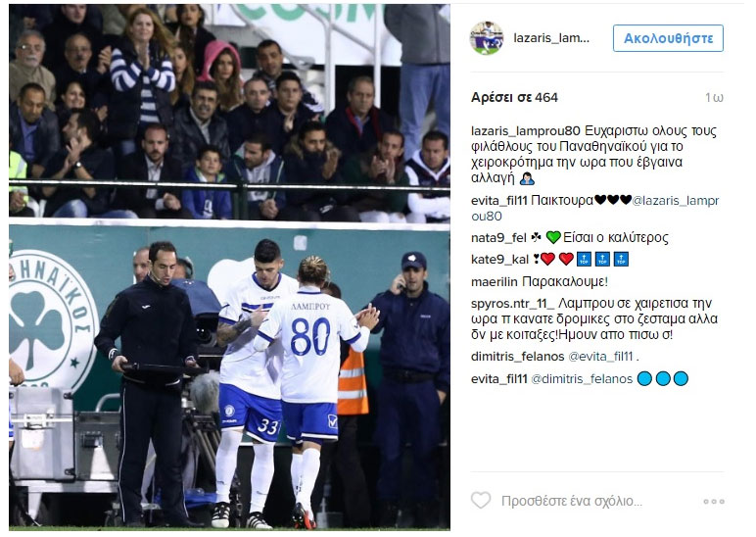Open evita_fil11 profile from blue circles comment

pos(499,379)
